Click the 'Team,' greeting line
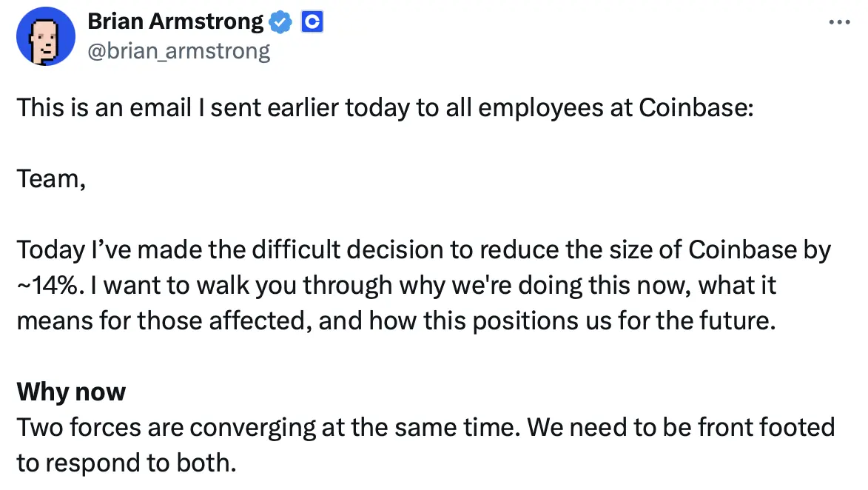 click(52, 179)
